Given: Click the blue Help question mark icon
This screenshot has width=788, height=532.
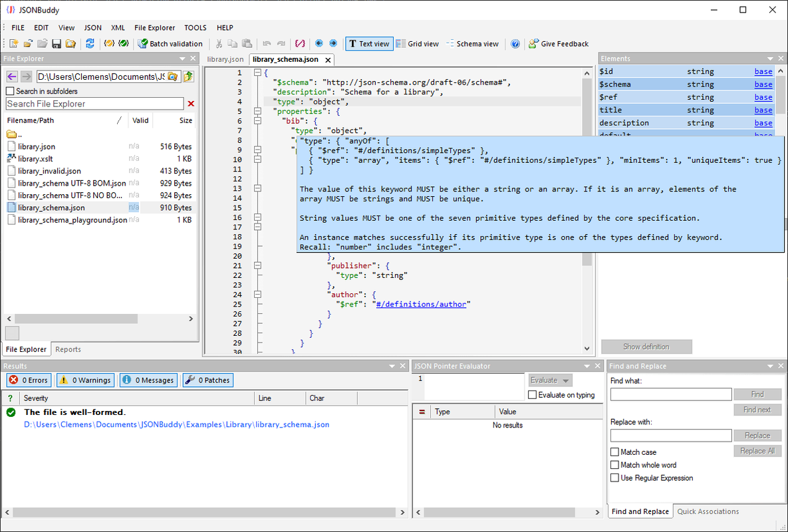Looking at the screenshot, I should coord(515,44).
